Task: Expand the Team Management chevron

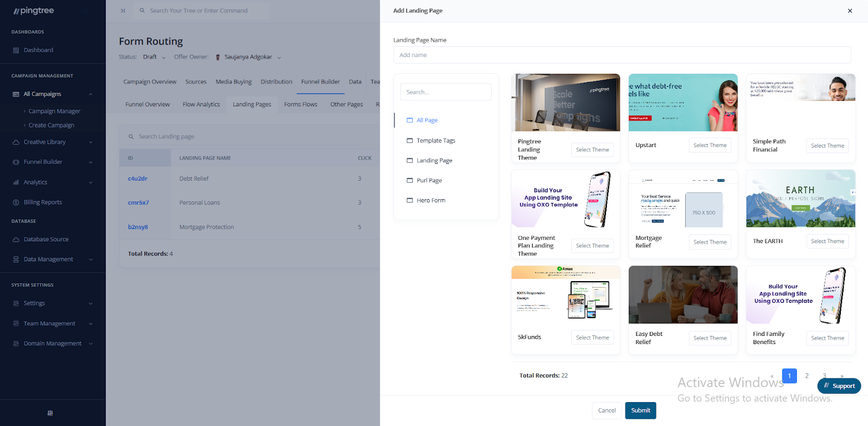Action: pos(91,323)
